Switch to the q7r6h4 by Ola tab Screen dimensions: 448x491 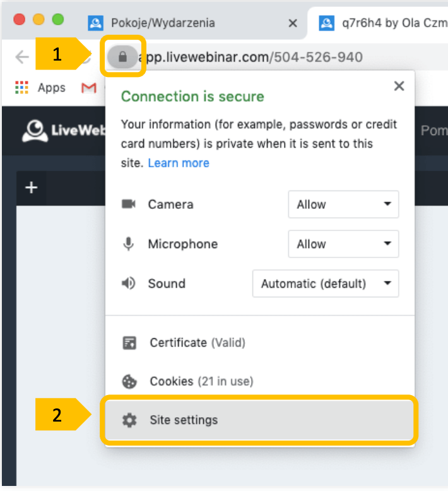coord(382,23)
